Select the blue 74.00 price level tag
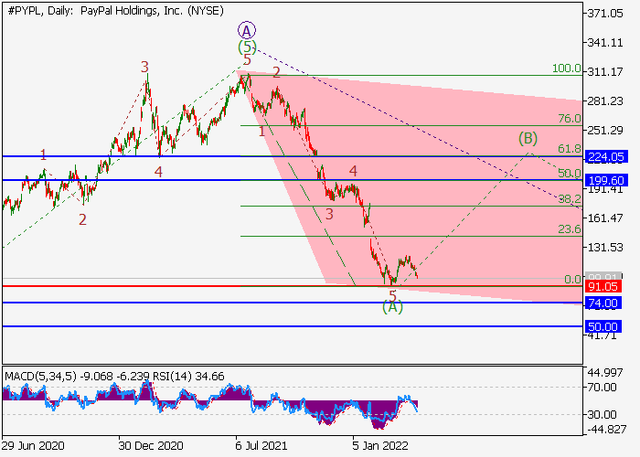The image size is (640, 457). (x=603, y=303)
